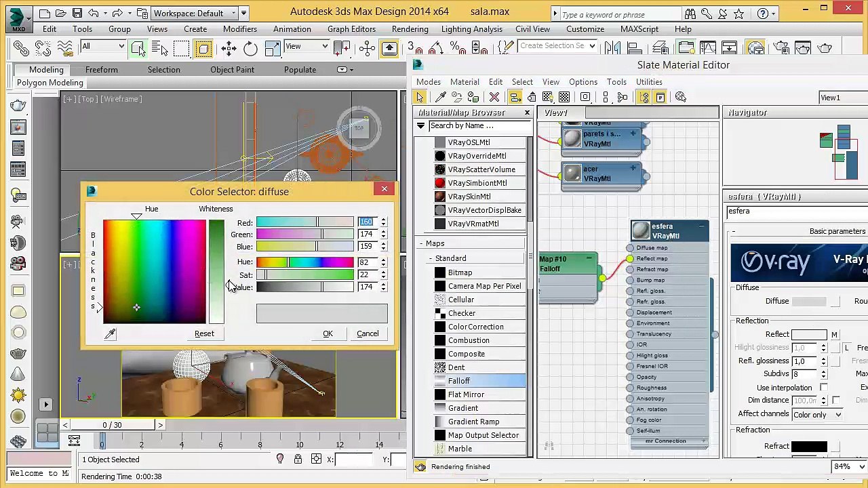
Task: Click the Save File icon
Action: coord(77,13)
